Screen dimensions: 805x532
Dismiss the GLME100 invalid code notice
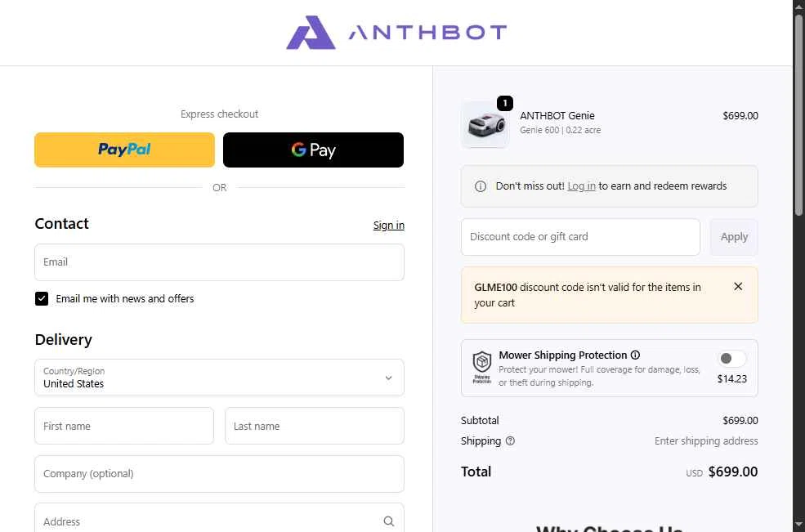(x=738, y=287)
